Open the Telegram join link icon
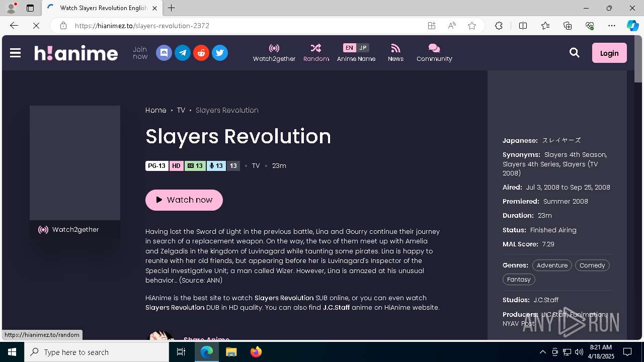 [x=183, y=53]
